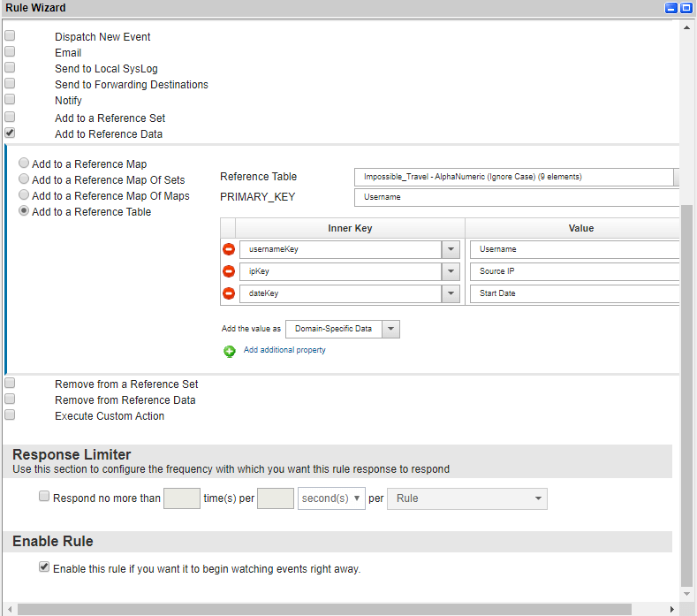Click the Add additional property link
Viewport: 697px width, 616px height.
[x=284, y=350]
